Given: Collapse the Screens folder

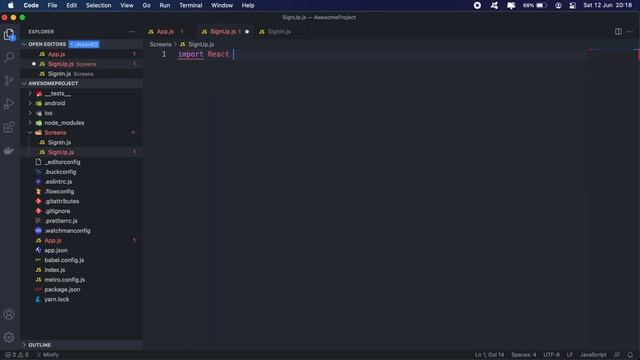Looking at the screenshot, I should click(30, 133).
